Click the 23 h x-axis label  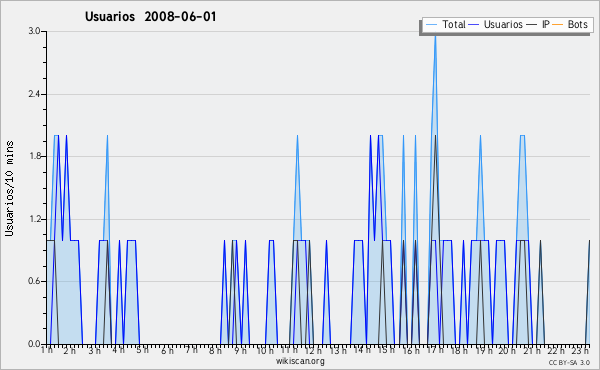[580, 350]
